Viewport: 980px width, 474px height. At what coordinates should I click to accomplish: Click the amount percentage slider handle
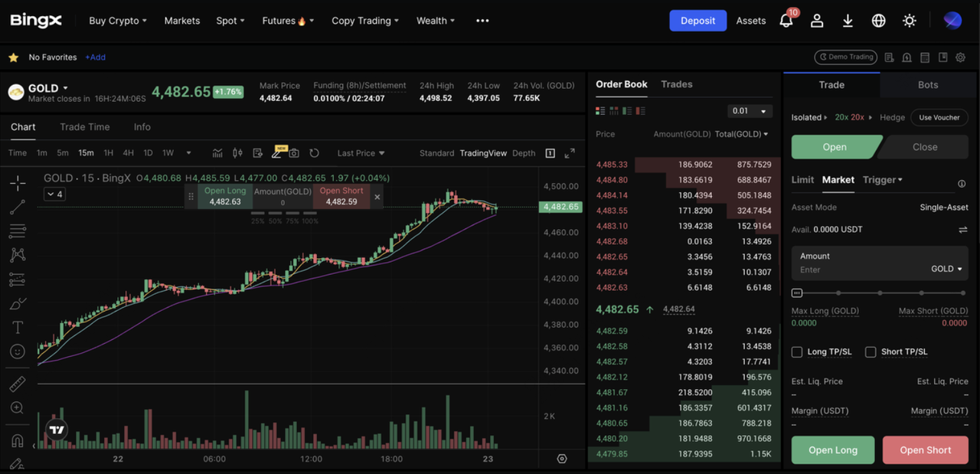797,293
